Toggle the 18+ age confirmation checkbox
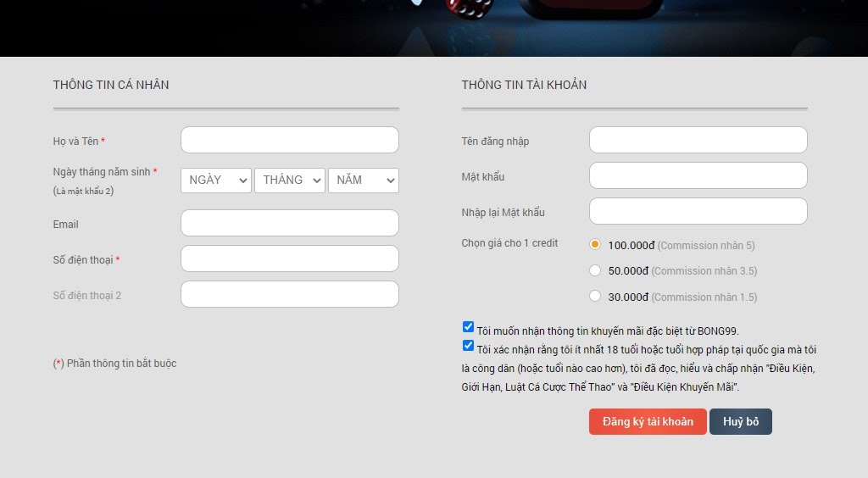868x478 pixels. click(468, 346)
